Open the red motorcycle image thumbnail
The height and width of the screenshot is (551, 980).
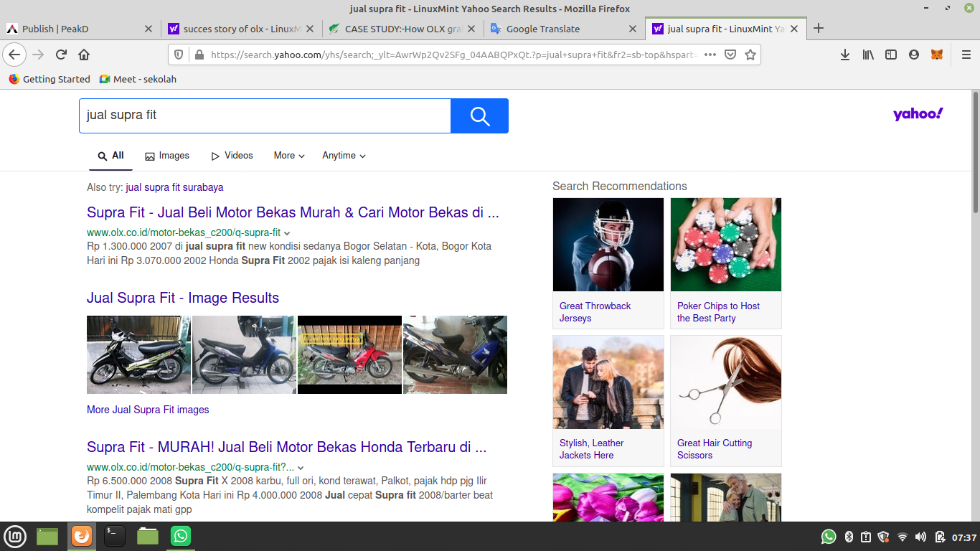coord(349,354)
